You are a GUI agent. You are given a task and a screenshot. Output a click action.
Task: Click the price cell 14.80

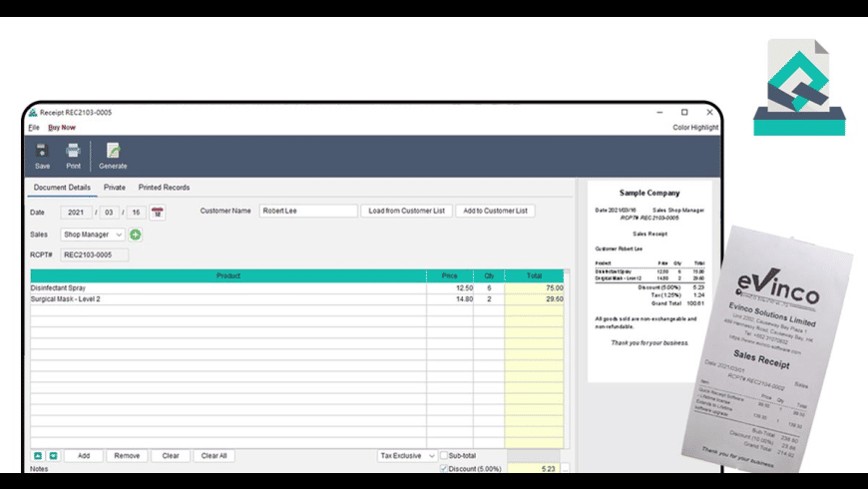pyautogui.click(x=450, y=299)
